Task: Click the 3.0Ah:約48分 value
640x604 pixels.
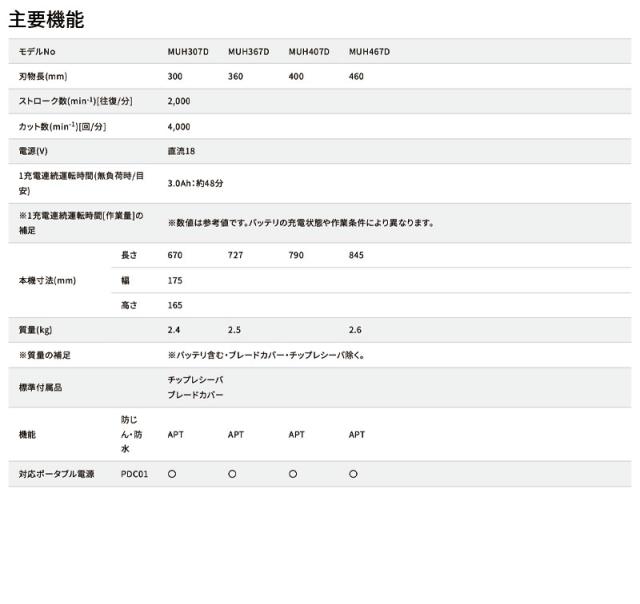Action: pyautogui.click(x=196, y=183)
